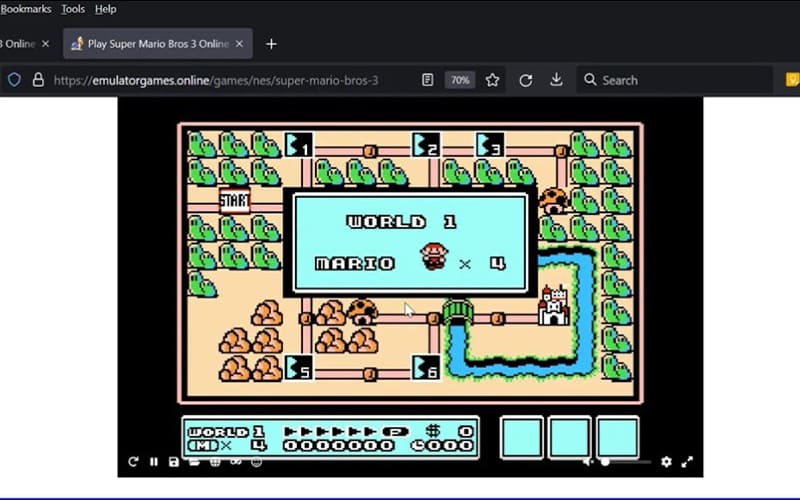Viewport: 800px width, 500px height.
Task: Reload the page
Action: point(526,80)
